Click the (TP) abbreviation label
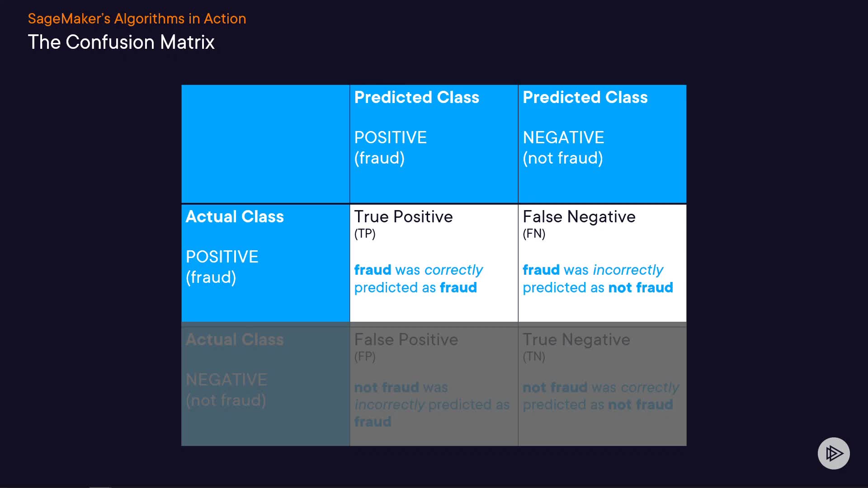Image resolution: width=868 pixels, height=488 pixels. pyautogui.click(x=365, y=234)
